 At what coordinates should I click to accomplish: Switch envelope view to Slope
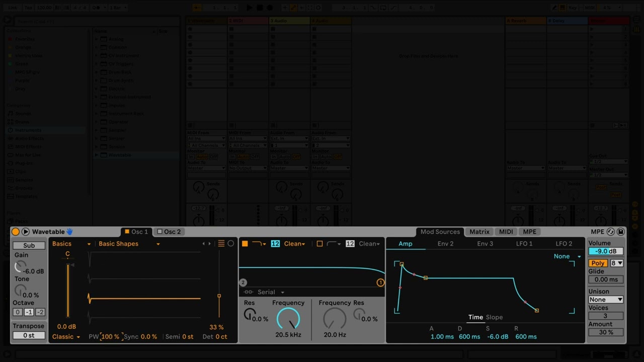tap(494, 317)
